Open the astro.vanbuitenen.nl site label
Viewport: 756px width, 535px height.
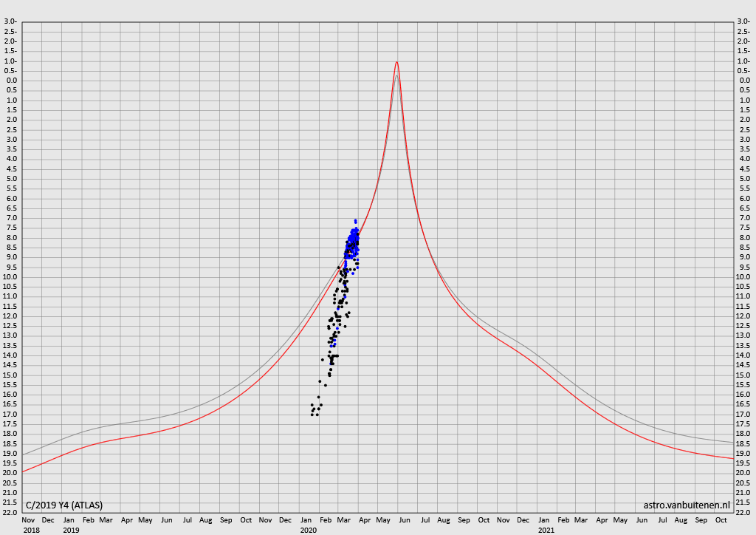(687, 505)
